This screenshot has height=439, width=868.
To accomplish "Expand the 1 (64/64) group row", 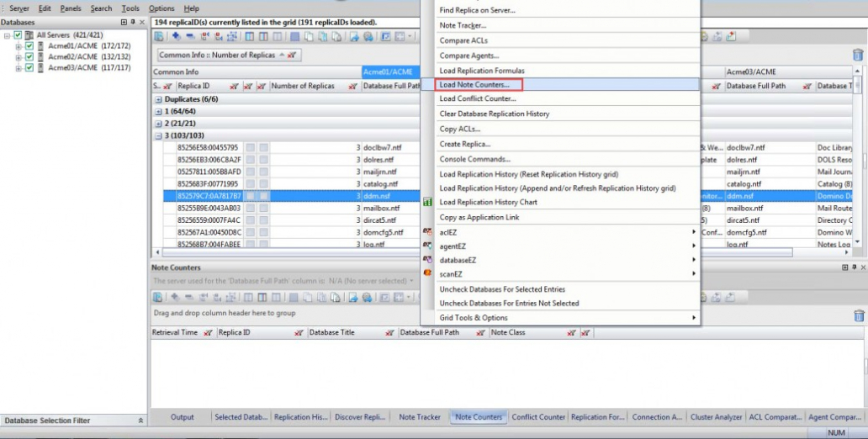I will pos(158,112).
